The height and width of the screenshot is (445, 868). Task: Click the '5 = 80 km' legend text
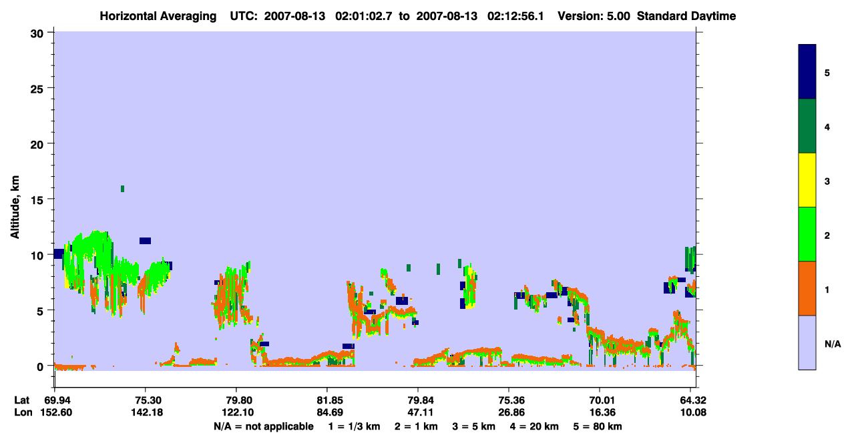coord(598,426)
